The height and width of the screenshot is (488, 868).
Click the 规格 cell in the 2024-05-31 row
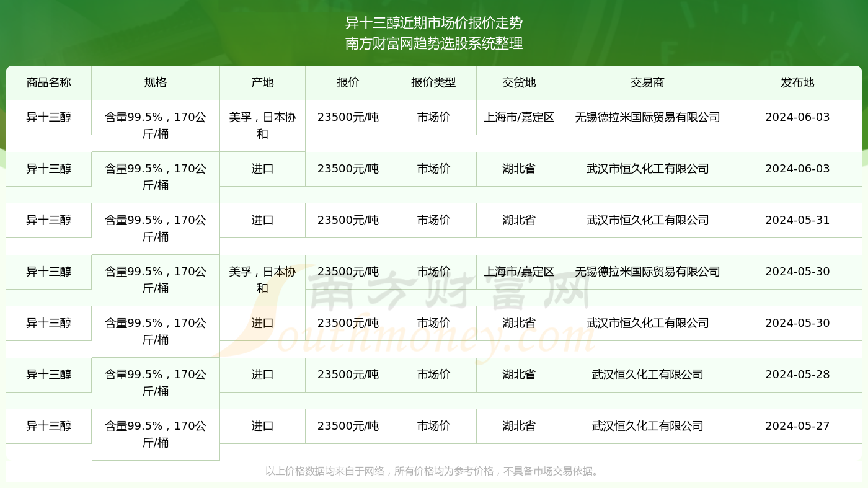point(156,229)
